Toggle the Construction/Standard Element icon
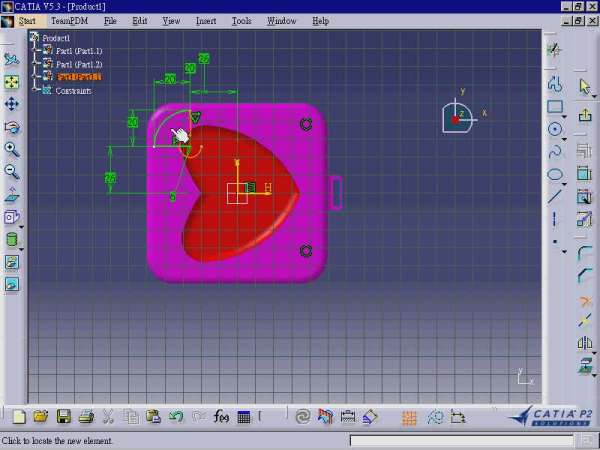This screenshot has height=450, width=600. [435, 417]
